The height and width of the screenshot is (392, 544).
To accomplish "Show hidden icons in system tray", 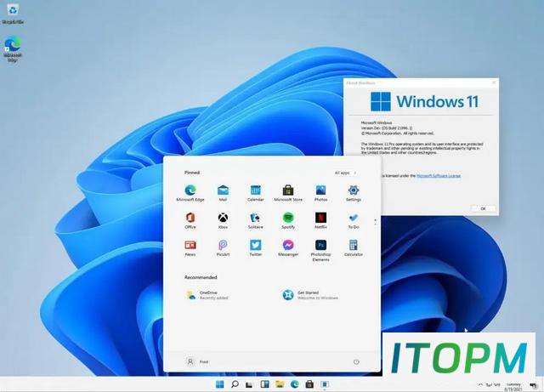I will coord(480,385).
